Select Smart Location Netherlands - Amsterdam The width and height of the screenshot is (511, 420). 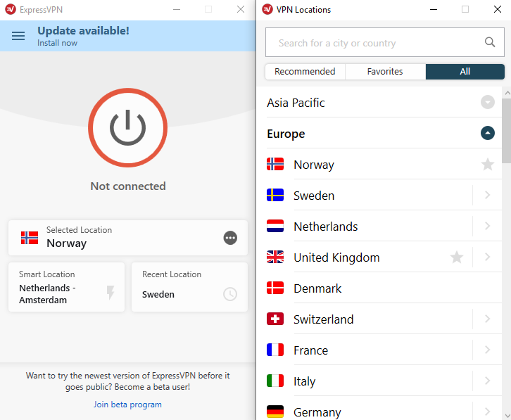(x=66, y=287)
